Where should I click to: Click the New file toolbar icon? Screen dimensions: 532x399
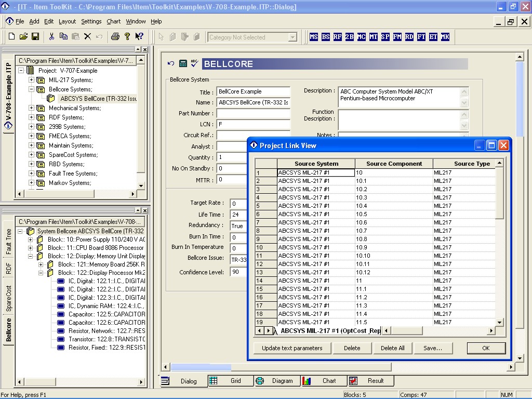[11, 36]
